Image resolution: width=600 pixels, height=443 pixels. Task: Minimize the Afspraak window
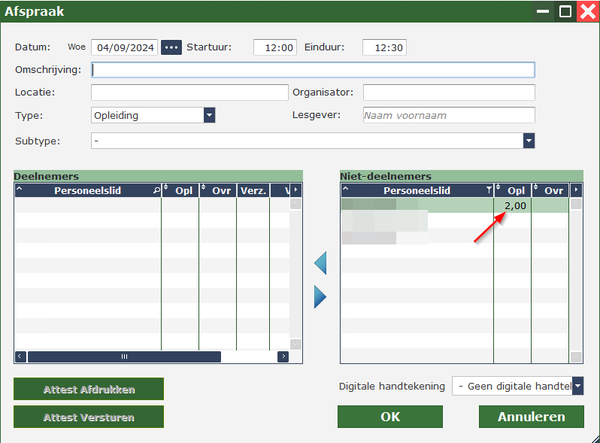click(x=543, y=11)
